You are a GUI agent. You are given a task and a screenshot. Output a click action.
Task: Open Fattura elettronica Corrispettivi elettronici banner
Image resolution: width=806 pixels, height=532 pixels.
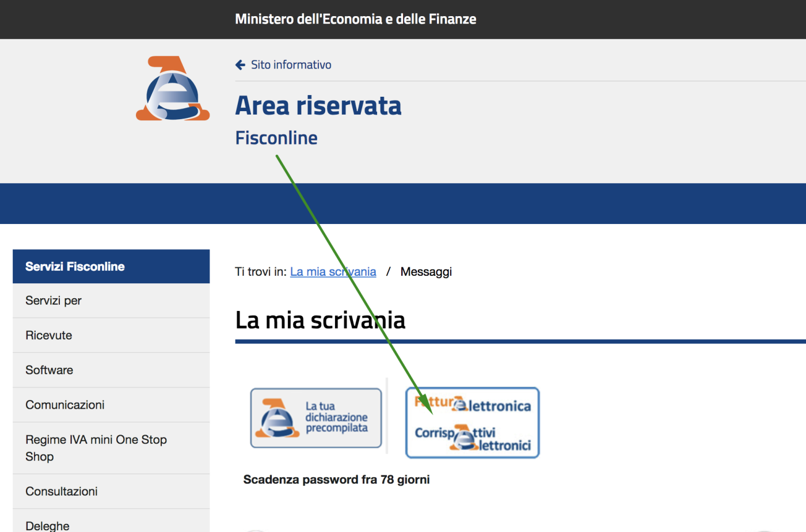(x=473, y=423)
